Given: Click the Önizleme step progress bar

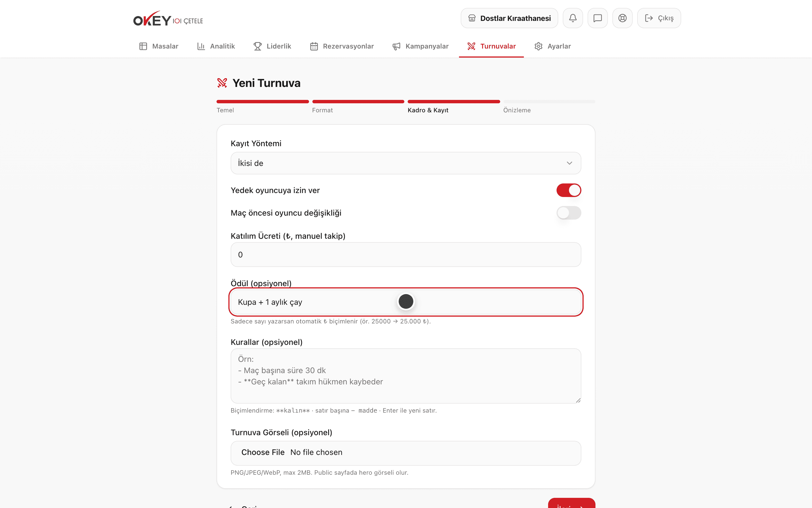Looking at the screenshot, I should tap(549, 102).
